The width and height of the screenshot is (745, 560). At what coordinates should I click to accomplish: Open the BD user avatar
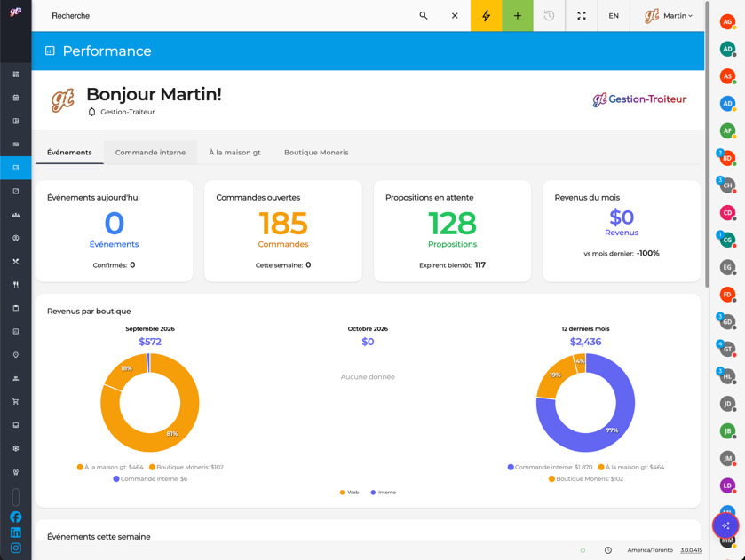pyautogui.click(x=727, y=158)
